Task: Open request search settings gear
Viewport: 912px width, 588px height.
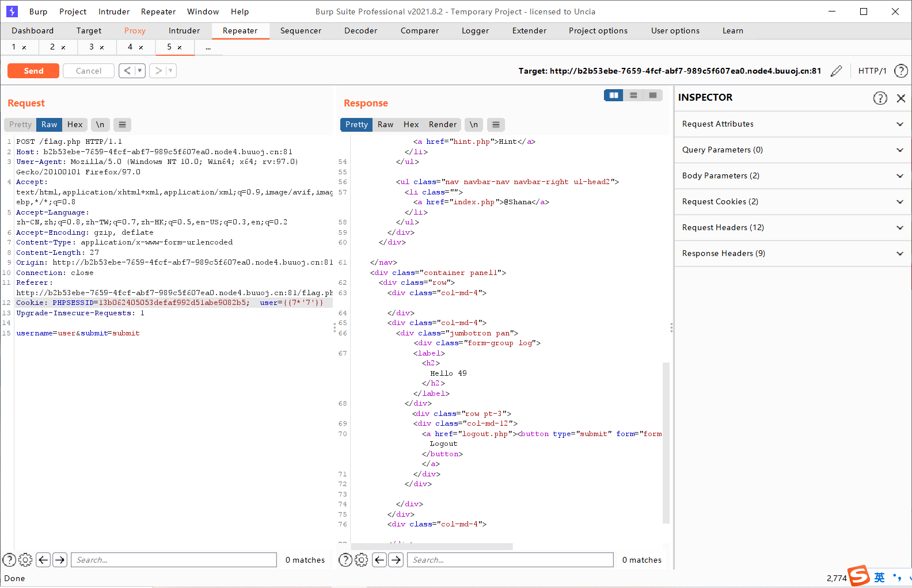Action: [25, 560]
